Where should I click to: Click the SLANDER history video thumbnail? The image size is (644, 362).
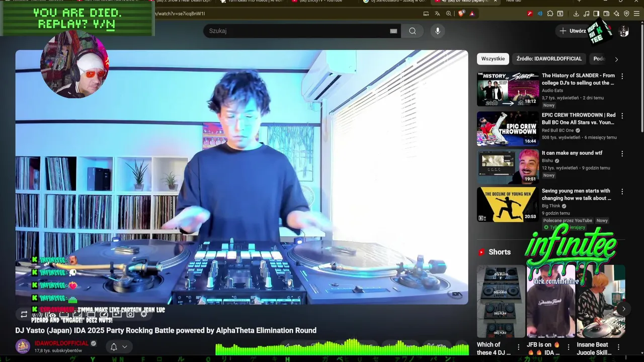[x=508, y=89]
